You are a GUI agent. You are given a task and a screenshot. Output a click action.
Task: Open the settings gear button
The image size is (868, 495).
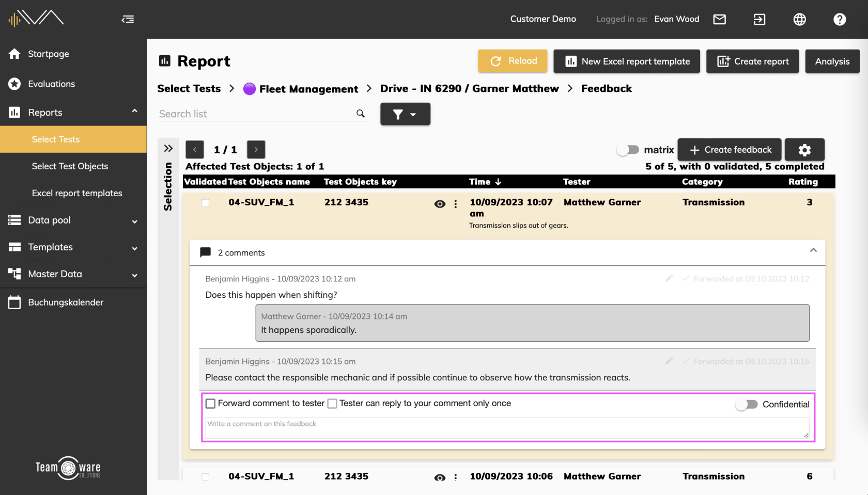coord(804,150)
